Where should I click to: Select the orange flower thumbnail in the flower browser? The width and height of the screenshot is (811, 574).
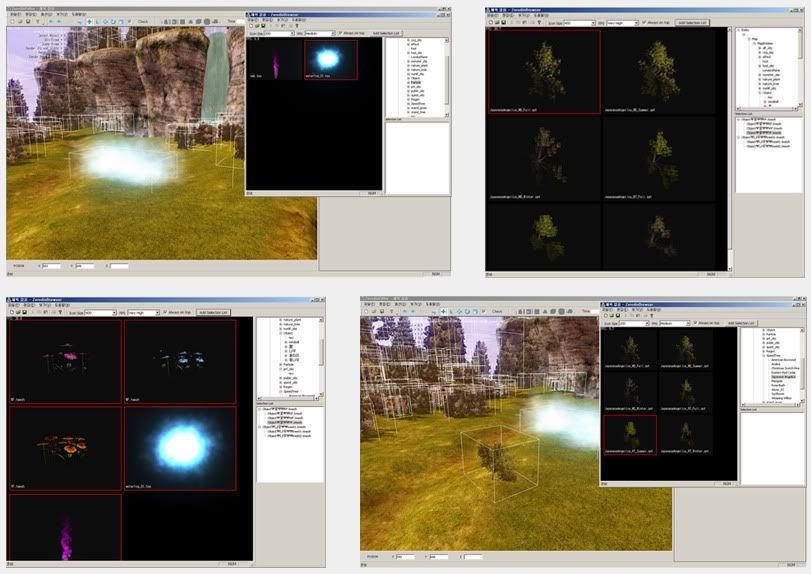pyautogui.click(x=65, y=448)
